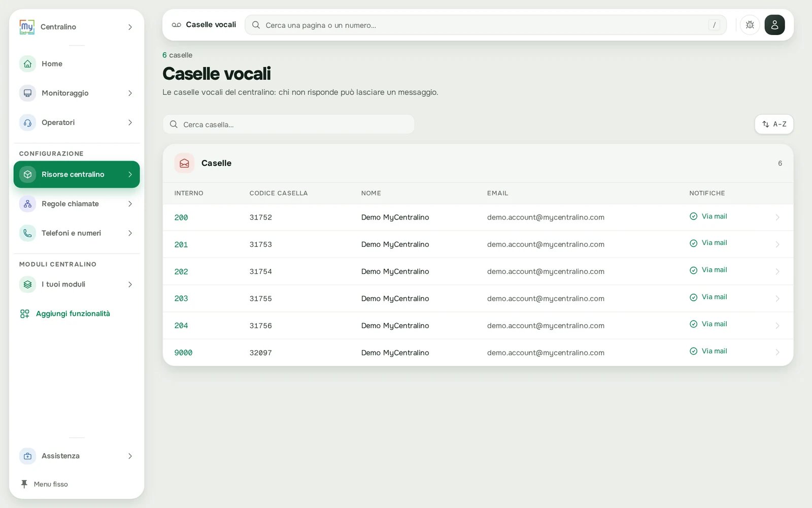Expand the Telefoni e numeri chevron
The width and height of the screenshot is (812, 508).
click(130, 233)
